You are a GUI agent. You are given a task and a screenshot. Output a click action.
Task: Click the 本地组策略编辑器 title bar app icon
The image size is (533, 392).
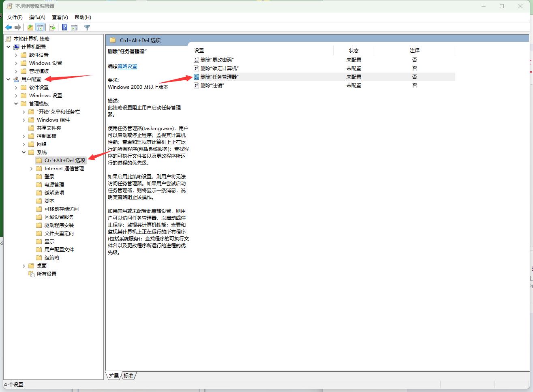pos(9,6)
